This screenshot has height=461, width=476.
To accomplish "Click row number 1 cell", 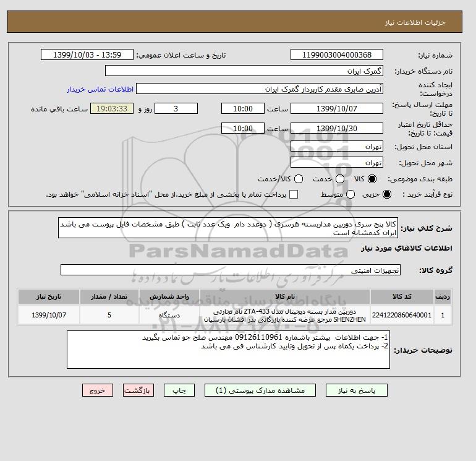I will point(443,315).
